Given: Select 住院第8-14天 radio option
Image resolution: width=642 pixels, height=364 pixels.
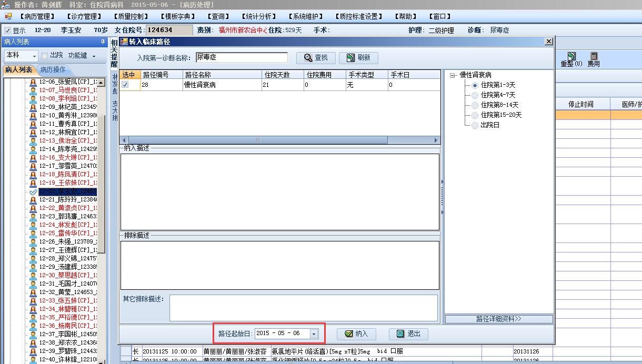Looking at the screenshot, I should pyautogui.click(x=475, y=105).
